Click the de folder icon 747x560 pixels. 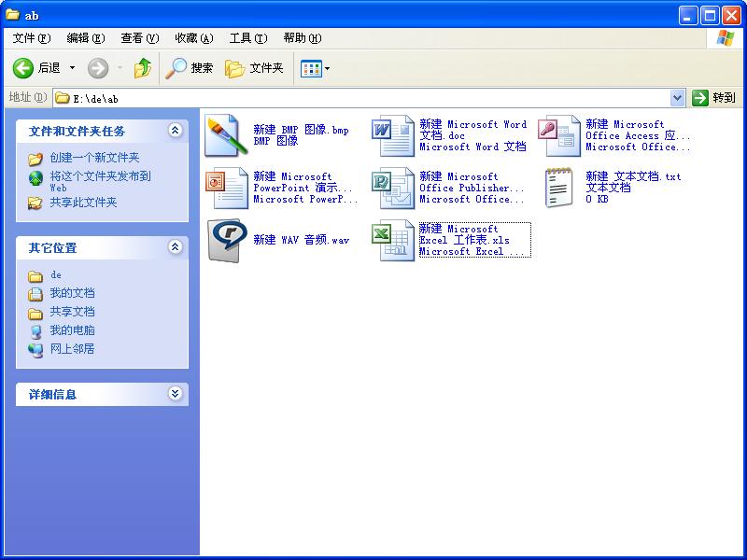coord(35,275)
